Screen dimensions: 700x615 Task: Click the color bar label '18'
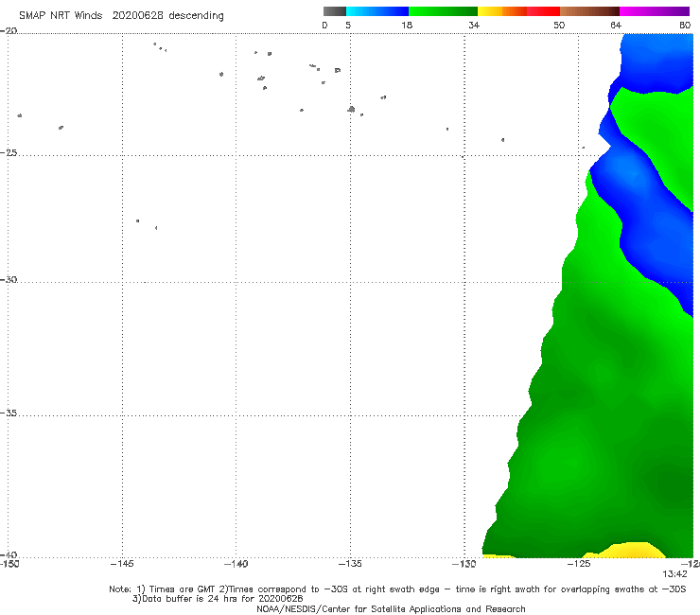[x=407, y=25]
